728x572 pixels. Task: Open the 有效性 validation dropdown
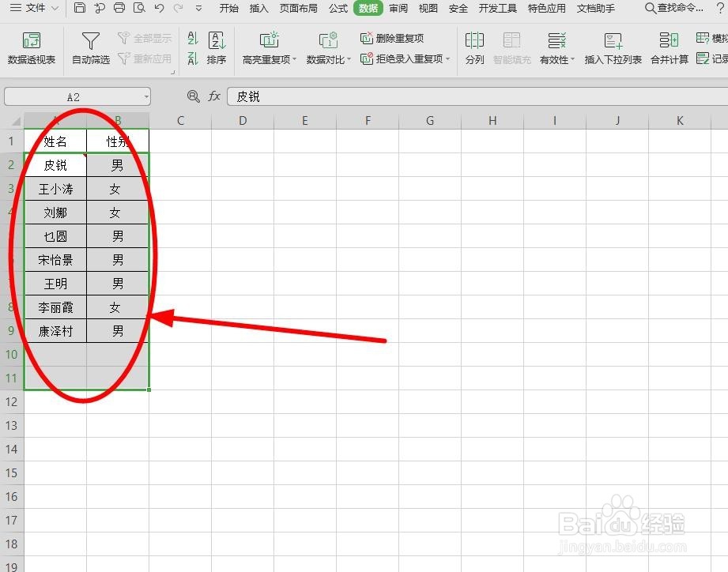[557, 48]
